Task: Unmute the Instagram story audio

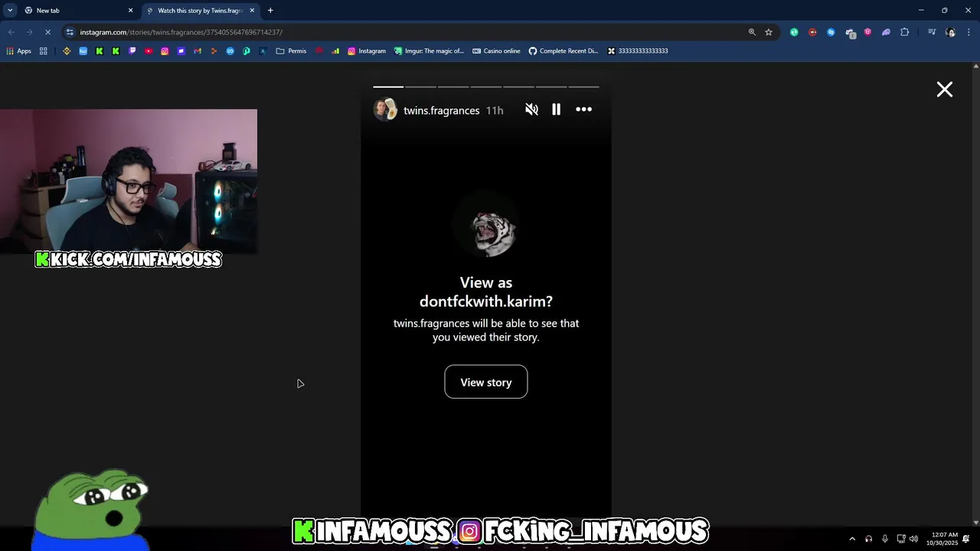Action: point(531,109)
